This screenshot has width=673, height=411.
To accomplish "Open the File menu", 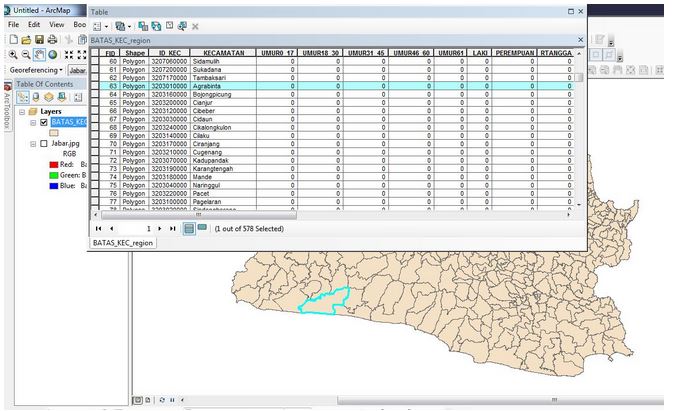I will pyautogui.click(x=13, y=25).
